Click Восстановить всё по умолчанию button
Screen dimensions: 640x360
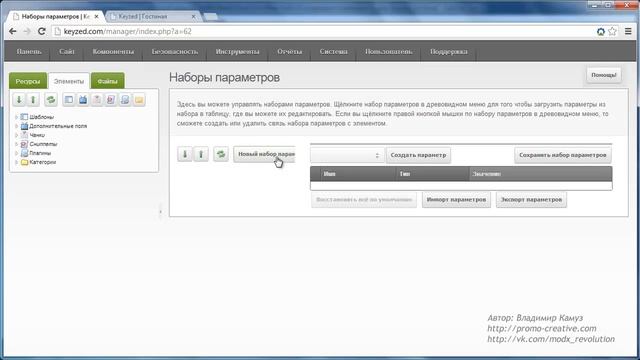[364, 200]
